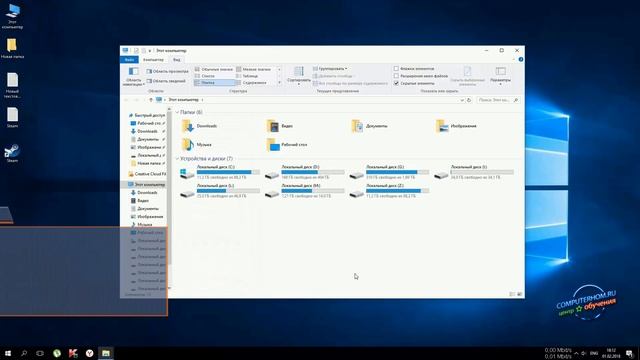640x360 pixels.
Task: Open Группировать dropdown
Action: [330, 69]
